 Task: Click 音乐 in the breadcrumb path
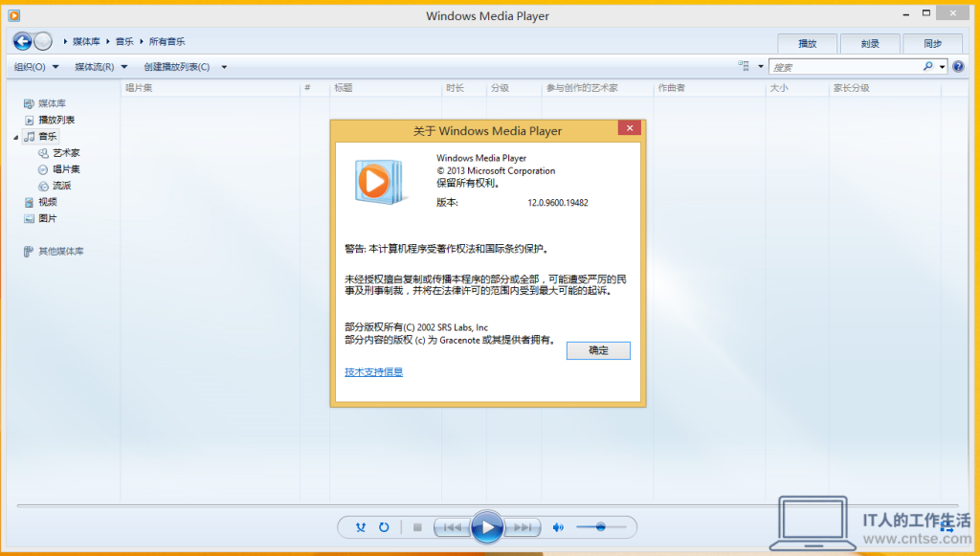(x=124, y=42)
